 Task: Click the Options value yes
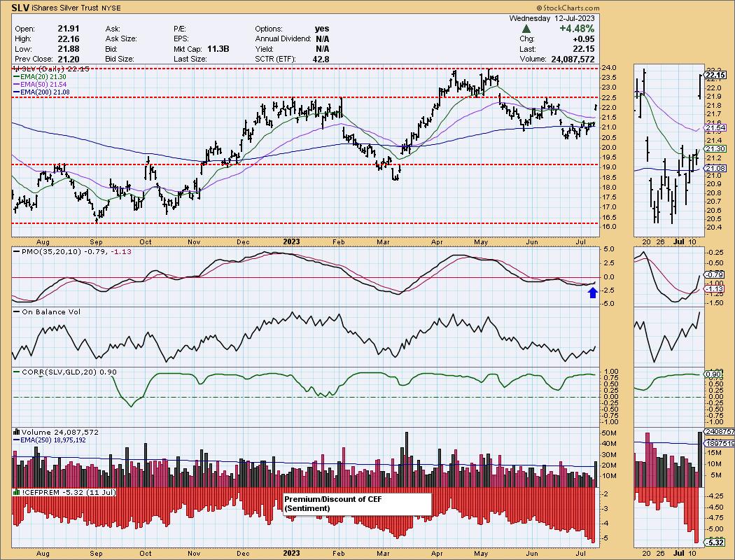pos(322,29)
